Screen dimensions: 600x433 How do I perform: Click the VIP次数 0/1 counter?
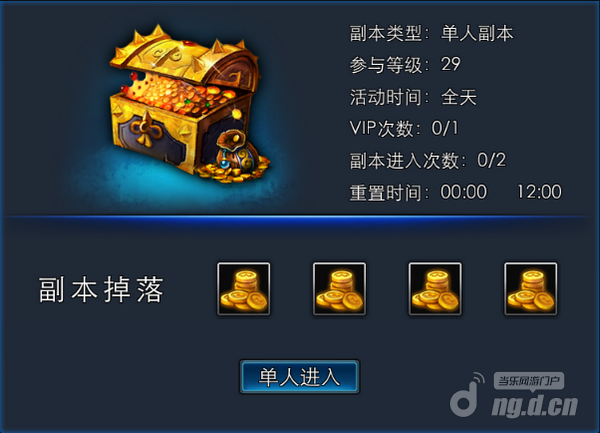coord(404,128)
